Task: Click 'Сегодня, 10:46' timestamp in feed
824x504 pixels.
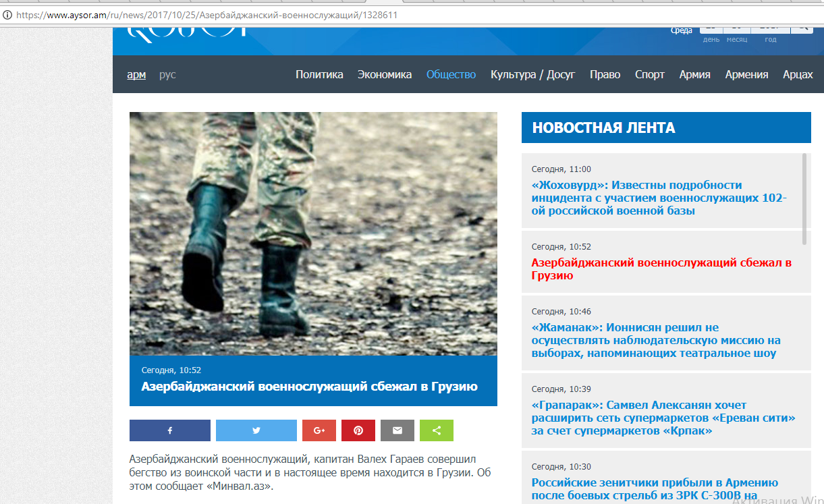Action: pyautogui.click(x=561, y=312)
